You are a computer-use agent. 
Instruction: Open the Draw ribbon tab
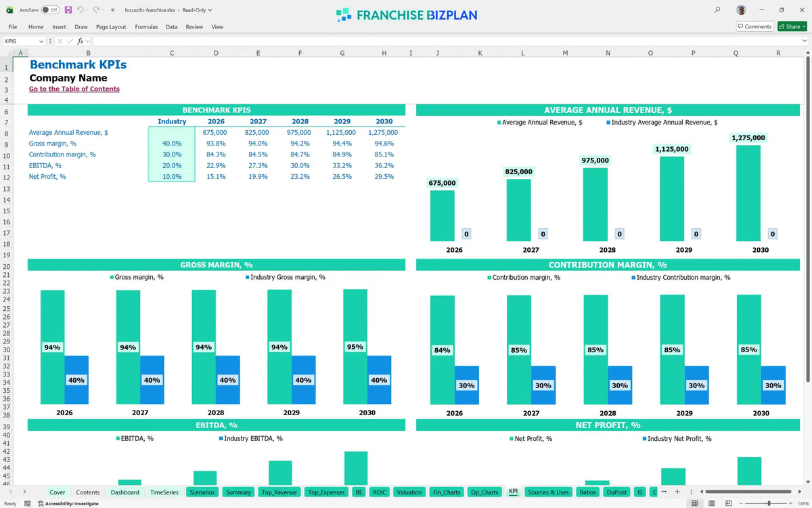tap(81, 27)
